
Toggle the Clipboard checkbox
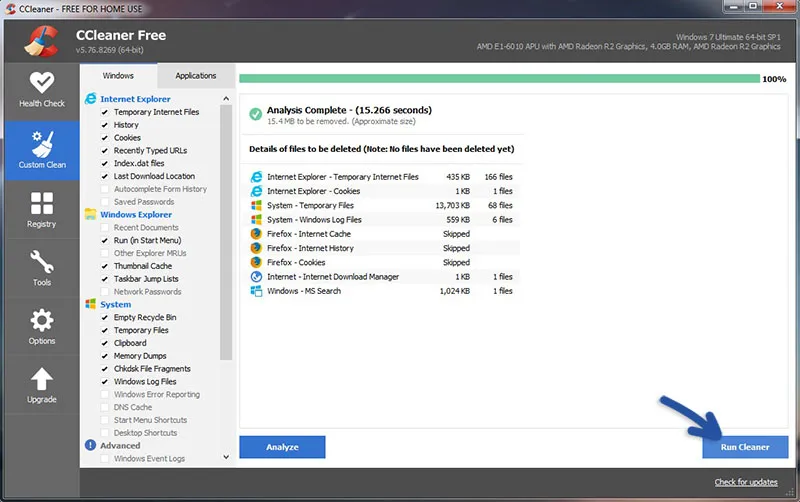(105, 343)
